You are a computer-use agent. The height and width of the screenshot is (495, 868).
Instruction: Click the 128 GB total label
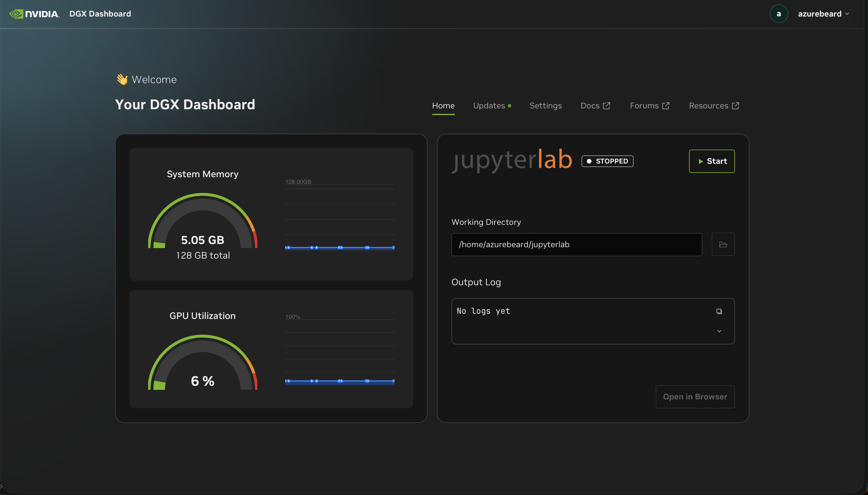[x=203, y=255]
